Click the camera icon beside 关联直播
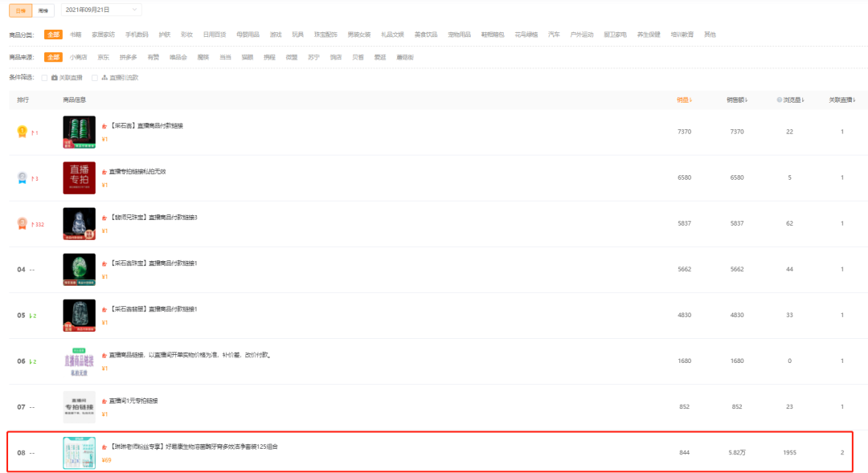The image size is (868, 473). (55, 77)
